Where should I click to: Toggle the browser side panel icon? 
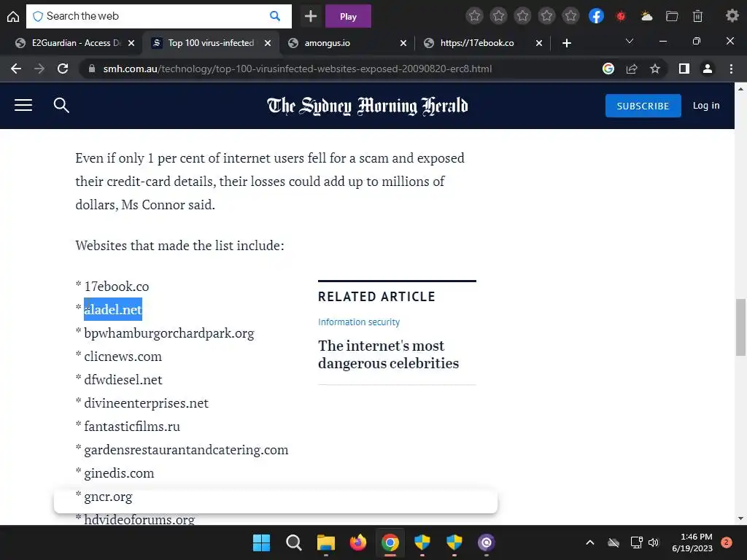coord(684,69)
